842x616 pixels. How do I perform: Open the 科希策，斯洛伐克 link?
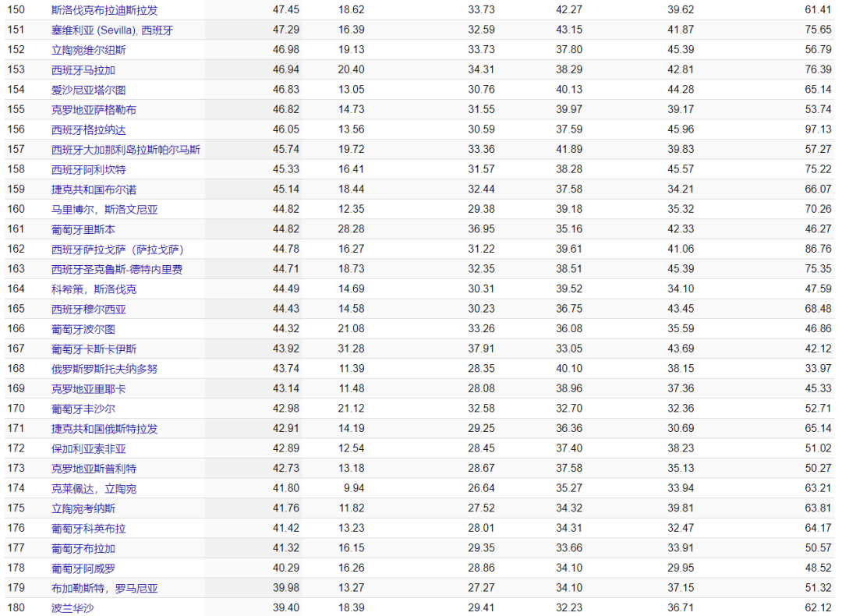(94, 289)
